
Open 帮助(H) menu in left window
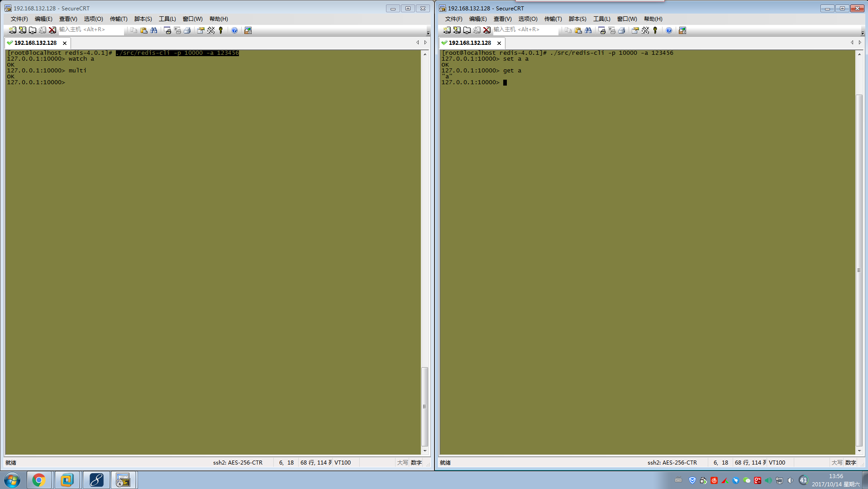219,19
